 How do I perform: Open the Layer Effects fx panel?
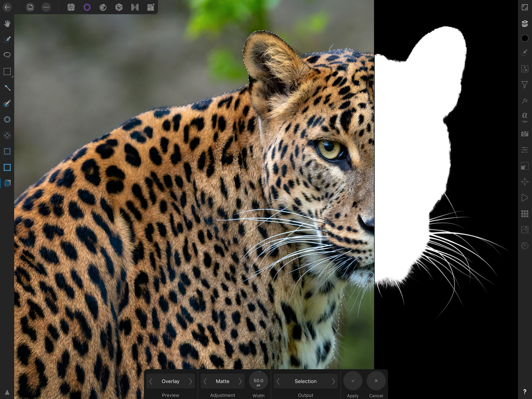[525, 101]
